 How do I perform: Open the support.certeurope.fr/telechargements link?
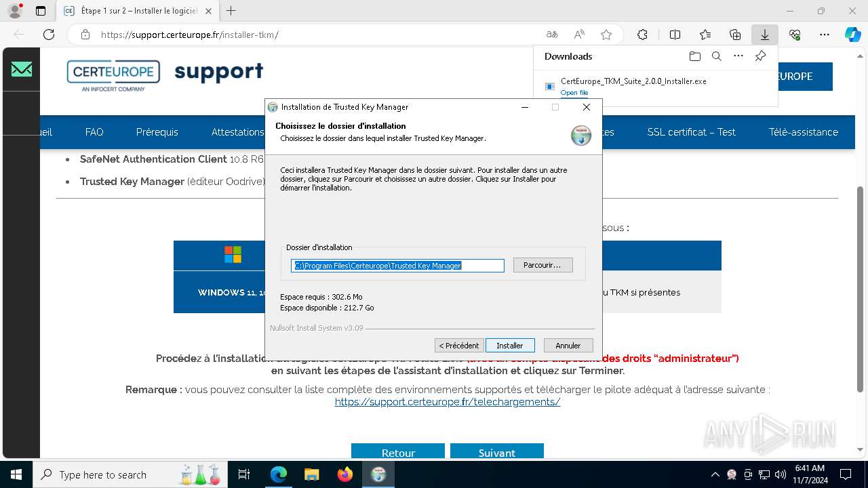coord(448,402)
